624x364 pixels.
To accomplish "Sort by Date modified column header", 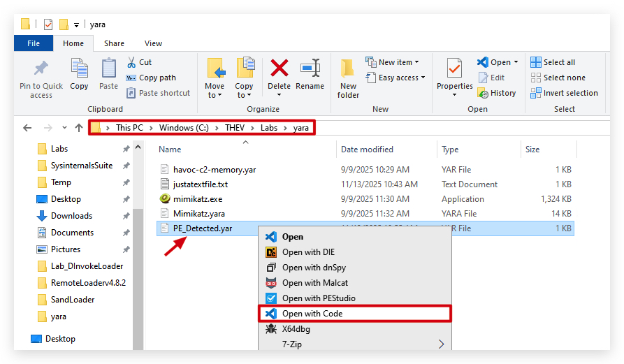I will (x=367, y=150).
